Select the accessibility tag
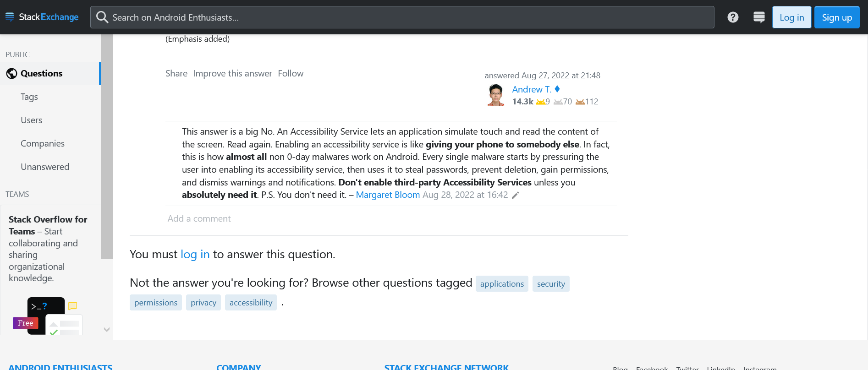Viewport: 868px width, 370px height. coord(251,303)
